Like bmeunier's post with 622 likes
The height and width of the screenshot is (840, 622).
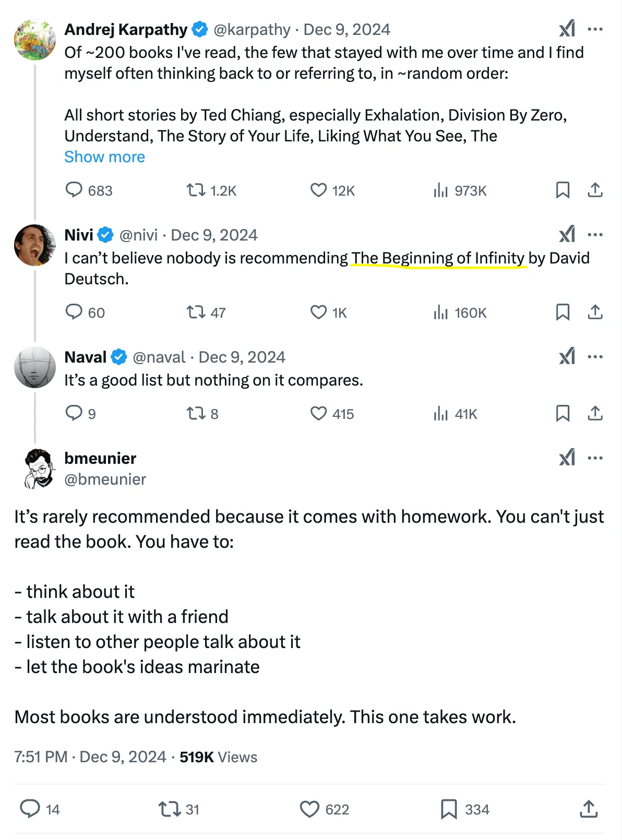tap(325, 809)
